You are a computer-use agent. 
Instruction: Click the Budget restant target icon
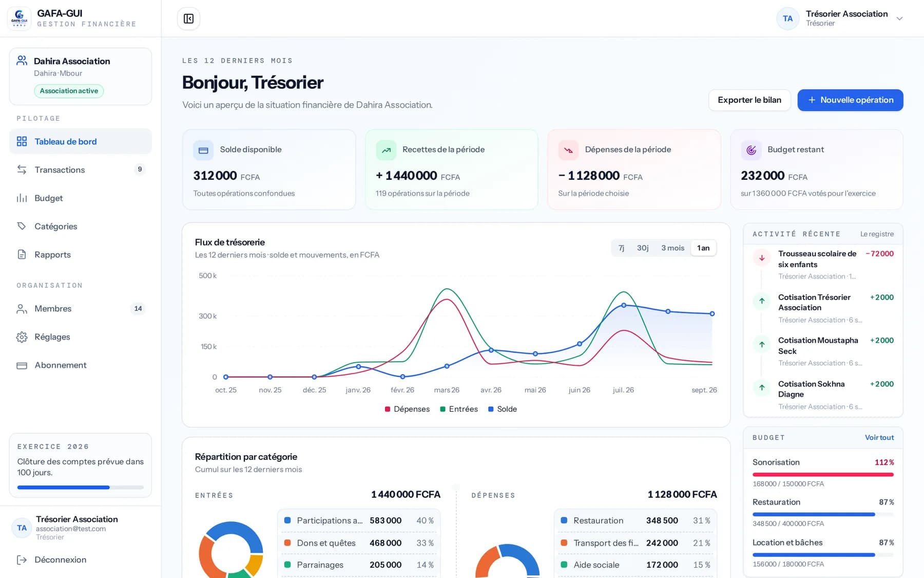click(x=751, y=150)
